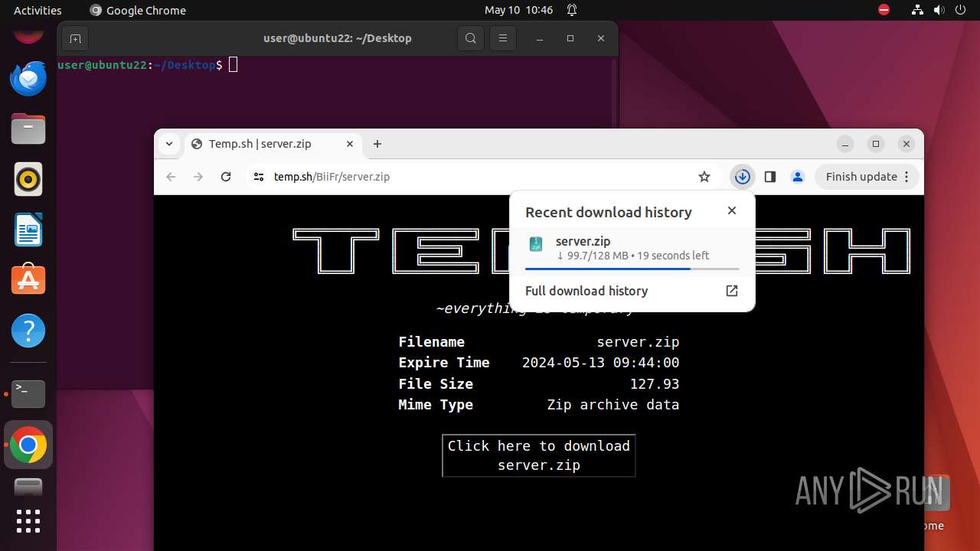Click the File Size value 127.93
This screenshot has width=980, height=551.
655,384
